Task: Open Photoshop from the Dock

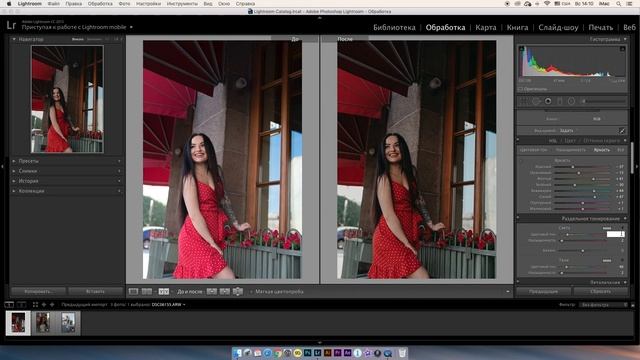Action: 307,353
